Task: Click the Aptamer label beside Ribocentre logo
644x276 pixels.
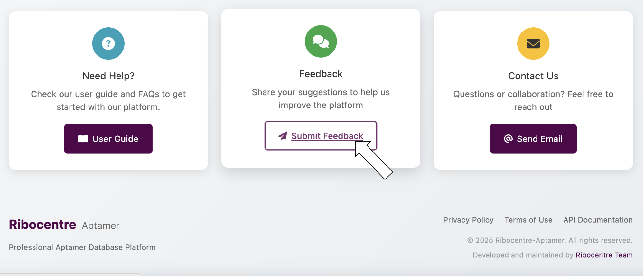Action: tap(100, 226)
